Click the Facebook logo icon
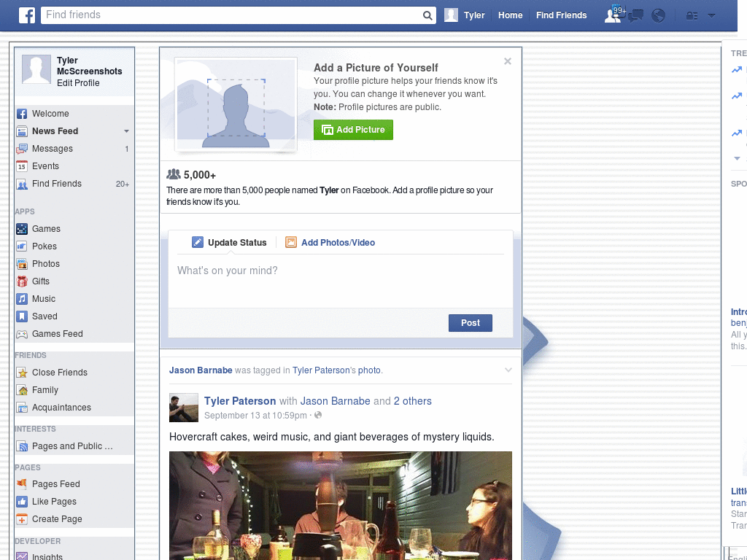Viewport: 747px width, 560px height. (x=27, y=15)
